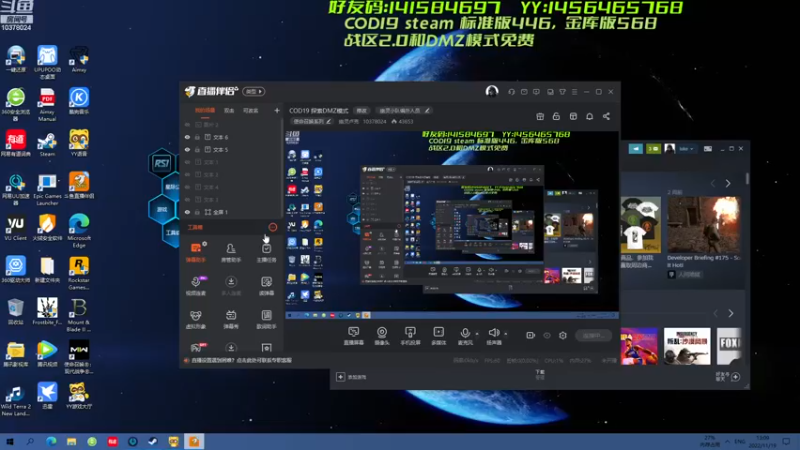Collapse the 工具箱 toolbox panel
The image size is (800, 450).
pyautogui.click(x=273, y=227)
